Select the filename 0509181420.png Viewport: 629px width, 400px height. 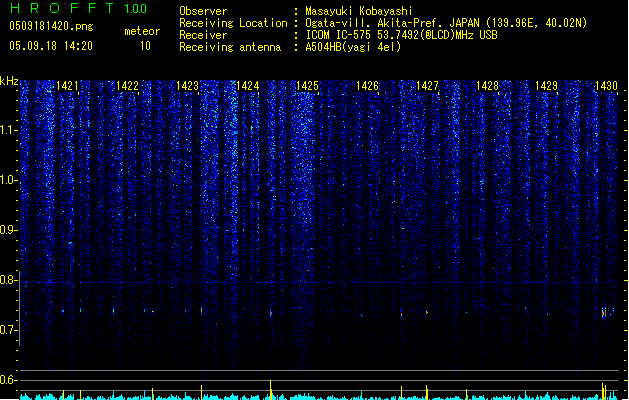(51, 27)
